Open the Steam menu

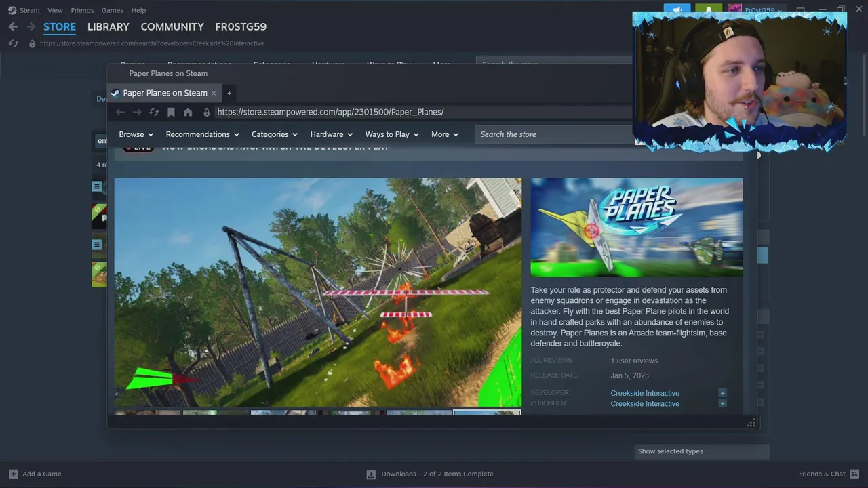click(30, 10)
